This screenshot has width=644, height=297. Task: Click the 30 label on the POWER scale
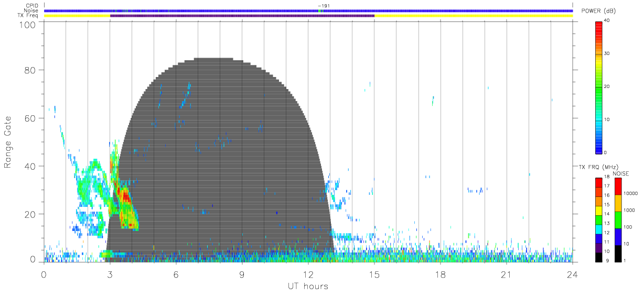point(607,53)
